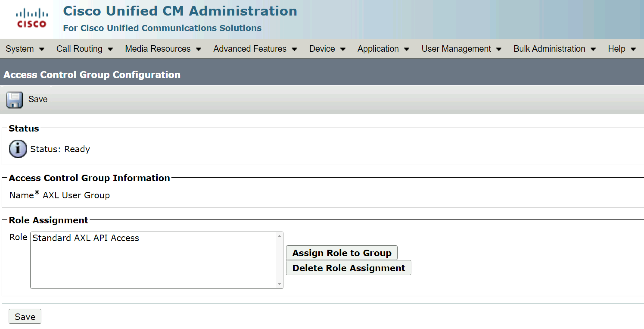
Task: Open the Help menu
Action: [622, 49]
